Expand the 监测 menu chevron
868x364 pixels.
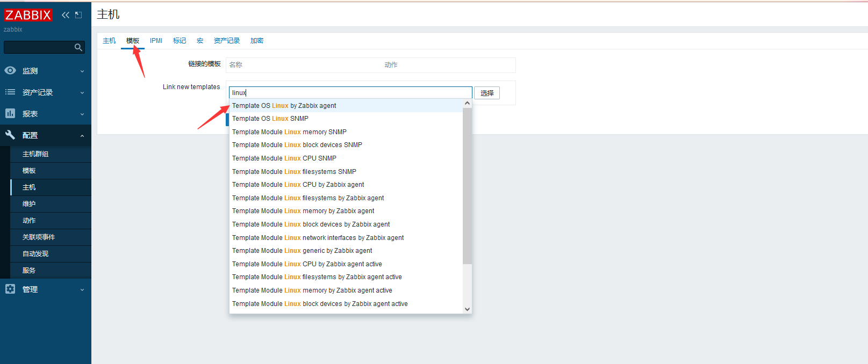click(x=82, y=71)
